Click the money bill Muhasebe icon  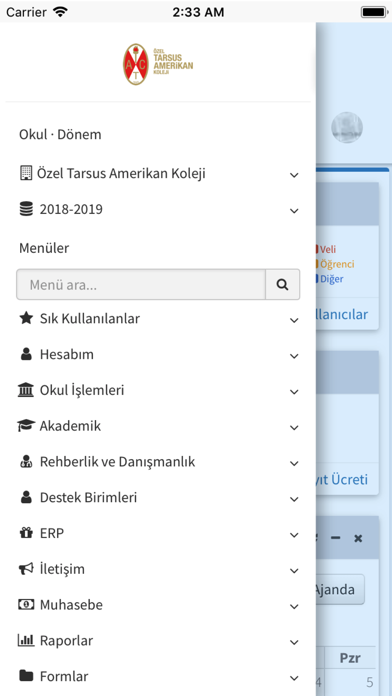click(26, 605)
